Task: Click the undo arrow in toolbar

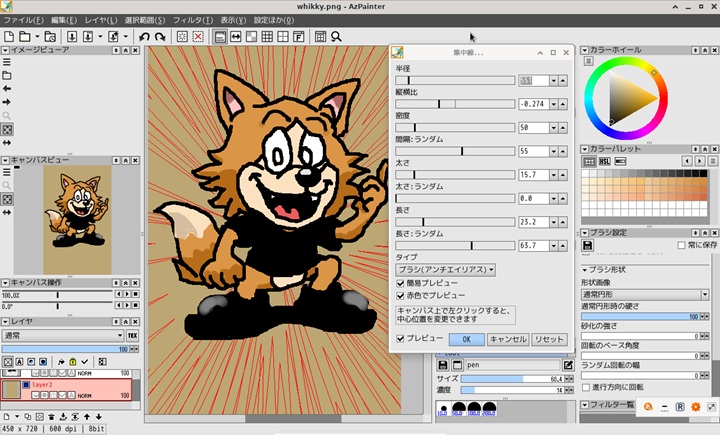Action: [x=144, y=36]
